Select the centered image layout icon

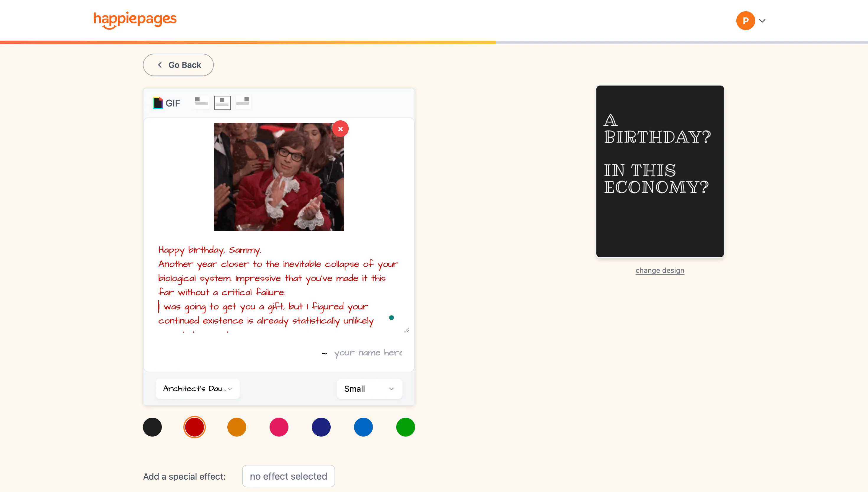pos(223,102)
